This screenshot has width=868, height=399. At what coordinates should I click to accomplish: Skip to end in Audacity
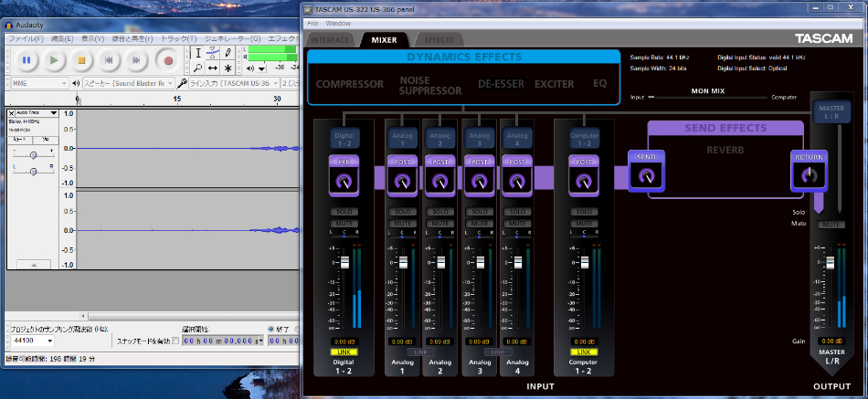136,60
